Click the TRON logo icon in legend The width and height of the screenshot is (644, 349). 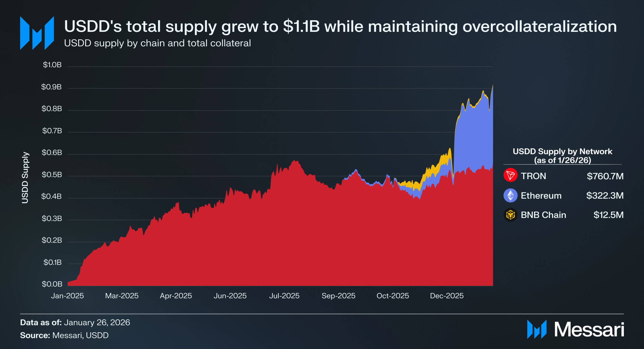510,175
